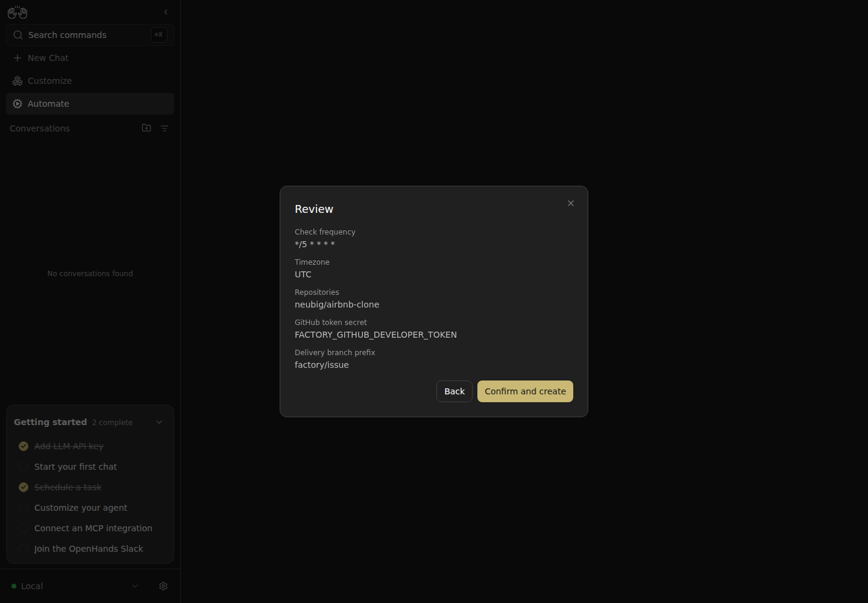Open the conversations filter icon

pyautogui.click(x=165, y=128)
